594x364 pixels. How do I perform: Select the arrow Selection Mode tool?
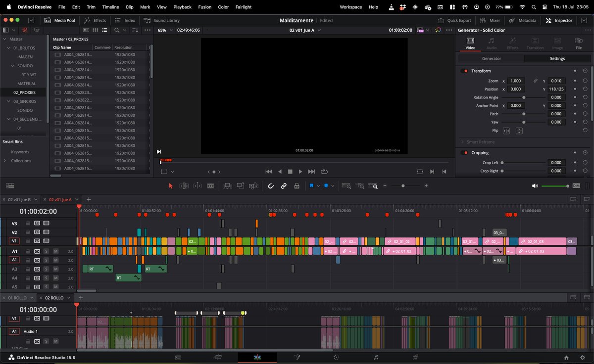tap(171, 186)
